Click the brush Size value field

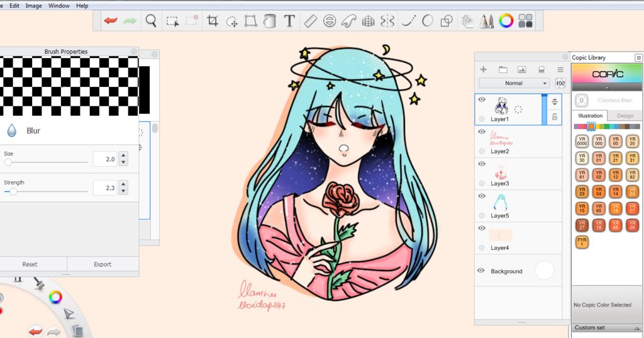click(105, 159)
